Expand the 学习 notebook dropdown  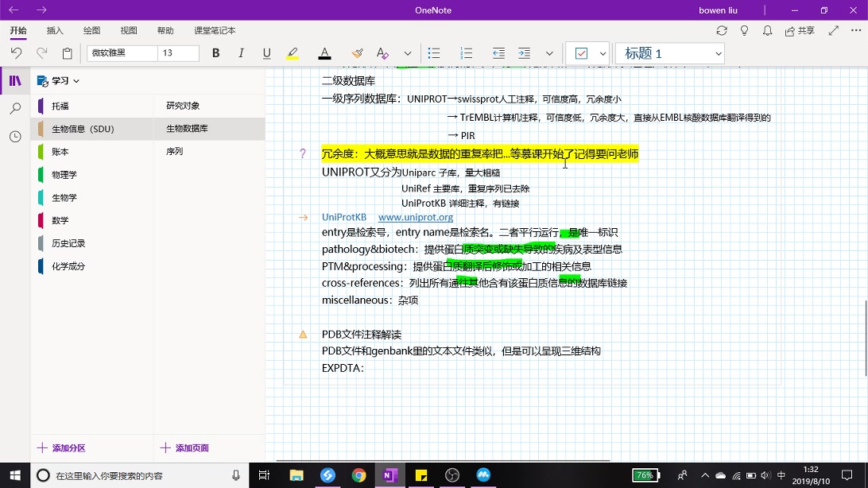click(x=76, y=80)
